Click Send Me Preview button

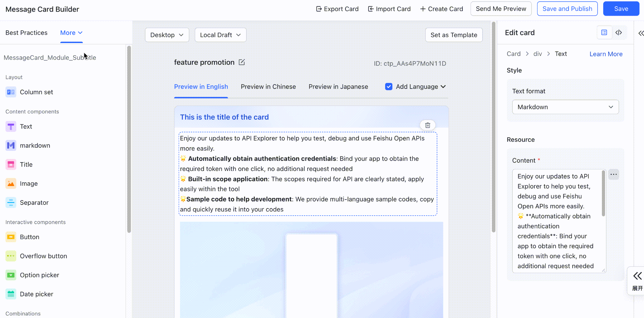coord(501,9)
